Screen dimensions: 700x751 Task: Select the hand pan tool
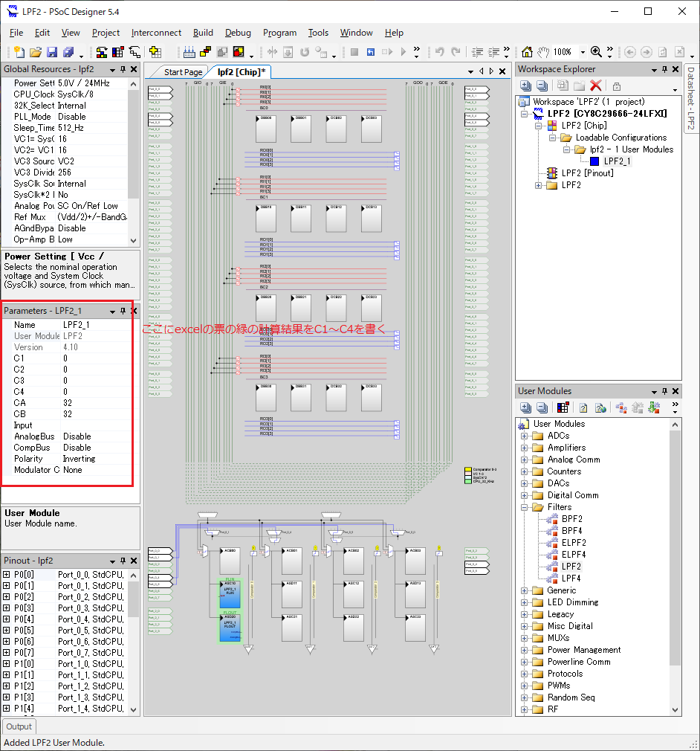pos(543,52)
